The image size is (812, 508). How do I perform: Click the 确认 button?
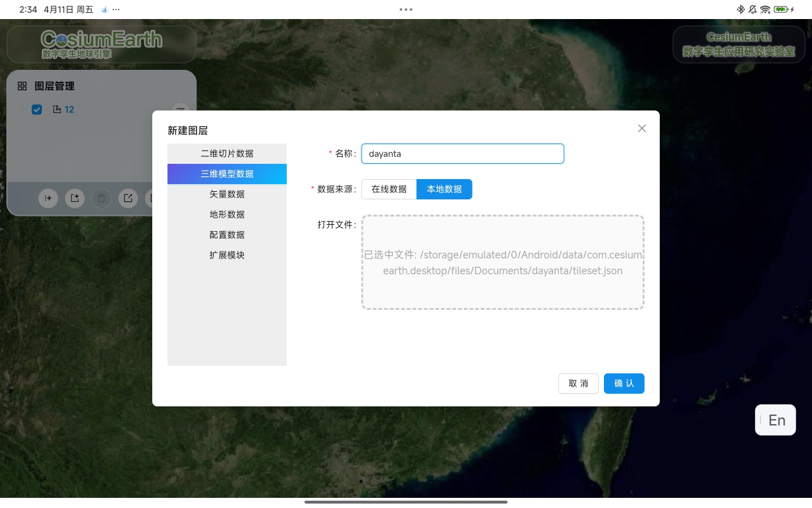624,384
